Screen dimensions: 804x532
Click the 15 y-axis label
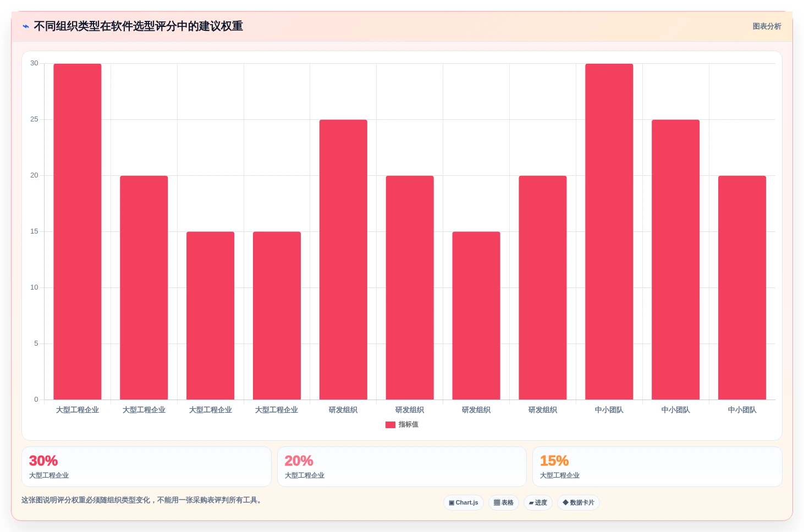click(34, 231)
